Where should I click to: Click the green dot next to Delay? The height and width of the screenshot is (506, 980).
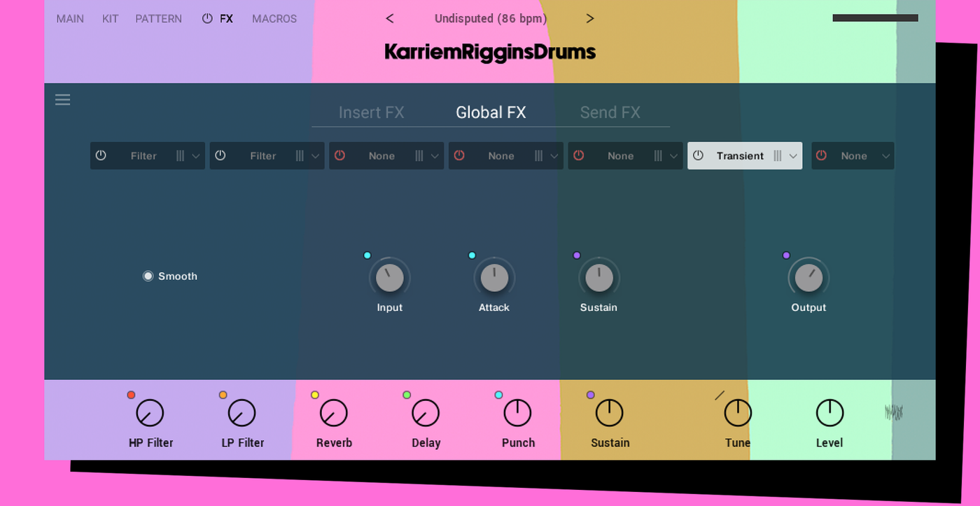pyautogui.click(x=407, y=395)
